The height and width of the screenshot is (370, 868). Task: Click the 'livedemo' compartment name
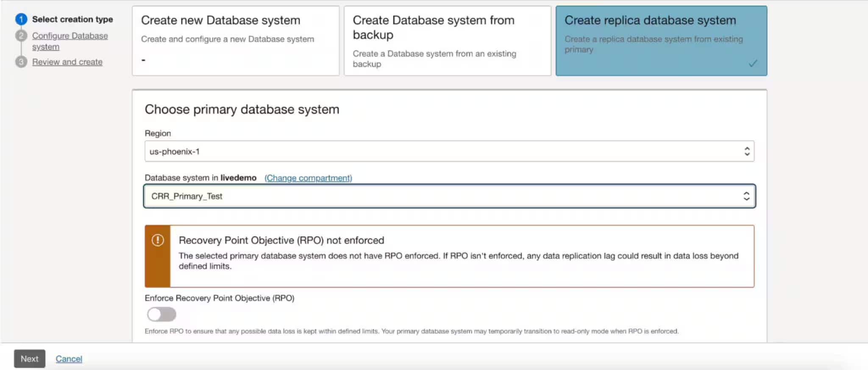(238, 178)
